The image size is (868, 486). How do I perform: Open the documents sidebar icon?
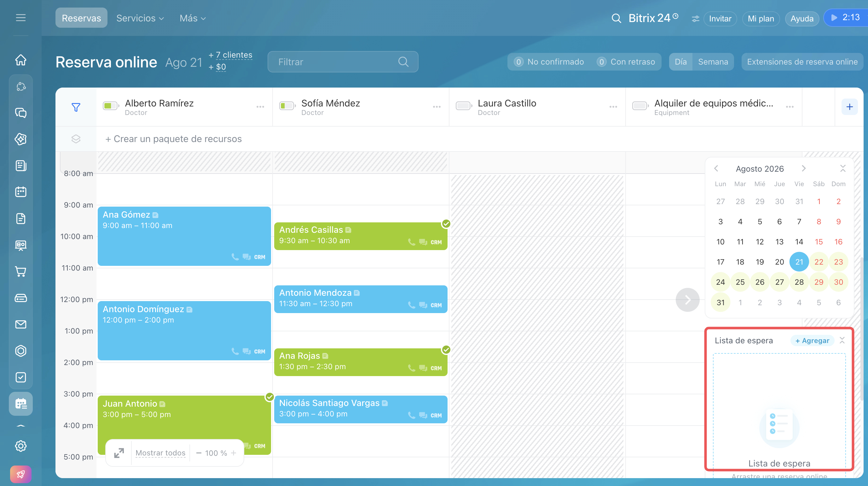pos(20,219)
